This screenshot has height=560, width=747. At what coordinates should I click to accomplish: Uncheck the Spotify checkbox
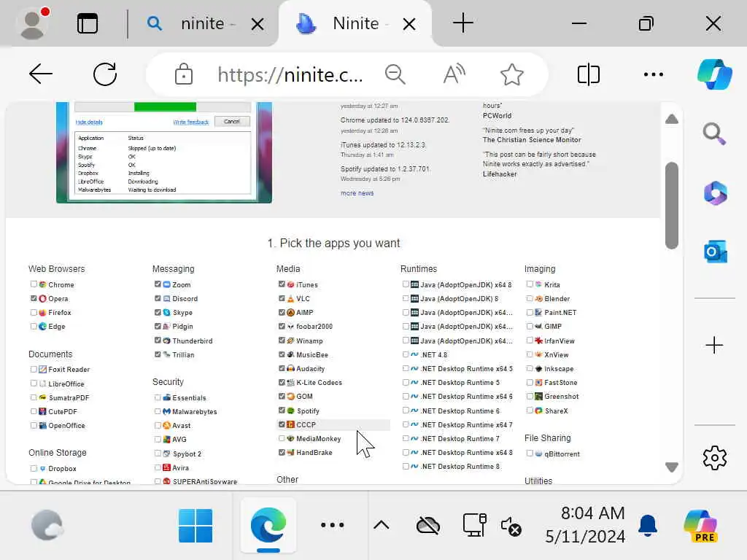pyautogui.click(x=282, y=411)
